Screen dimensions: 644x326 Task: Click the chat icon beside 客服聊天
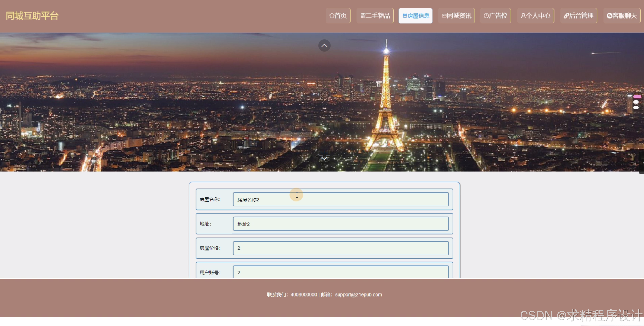(609, 16)
